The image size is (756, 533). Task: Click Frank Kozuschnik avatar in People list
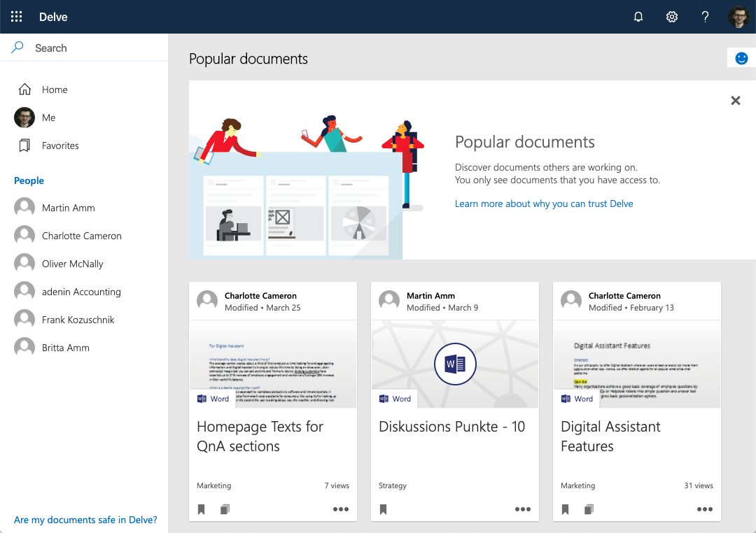point(24,320)
